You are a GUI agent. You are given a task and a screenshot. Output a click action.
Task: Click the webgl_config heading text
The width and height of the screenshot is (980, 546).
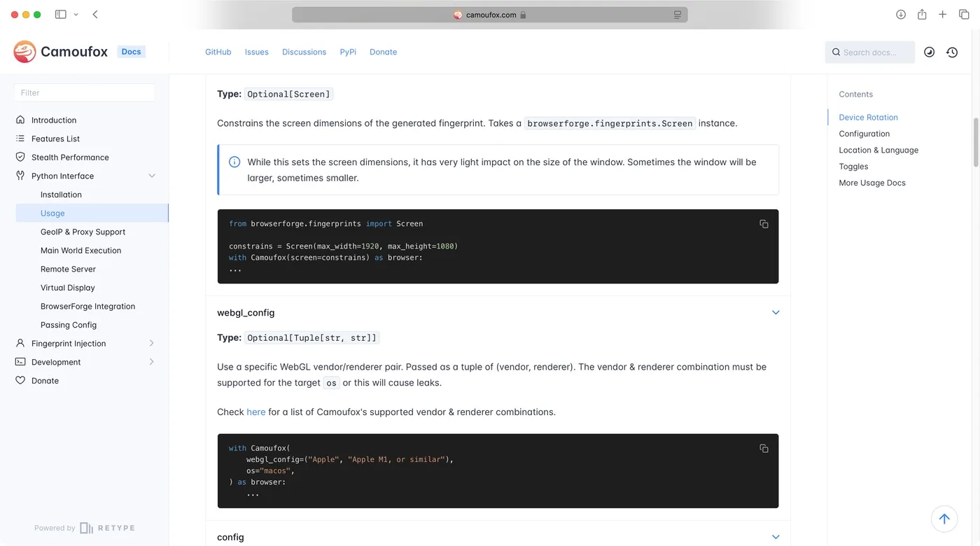click(246, 313)
